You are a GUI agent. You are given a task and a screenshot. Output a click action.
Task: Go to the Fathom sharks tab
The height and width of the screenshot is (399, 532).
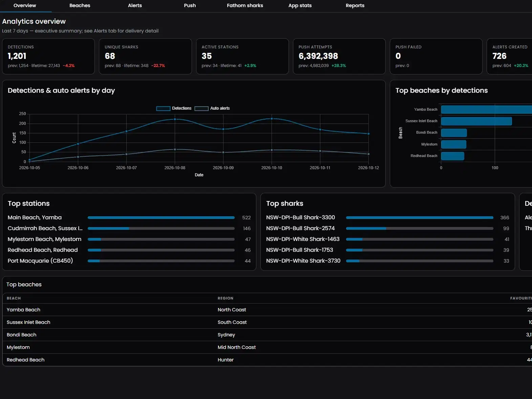click(245, 5)
